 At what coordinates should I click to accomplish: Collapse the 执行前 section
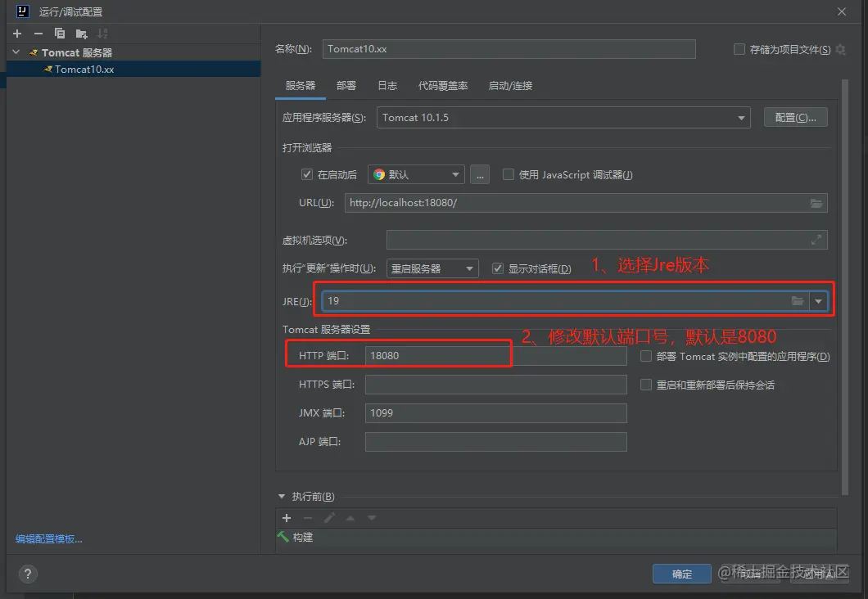pyautogui.click(x=281, y=496)
